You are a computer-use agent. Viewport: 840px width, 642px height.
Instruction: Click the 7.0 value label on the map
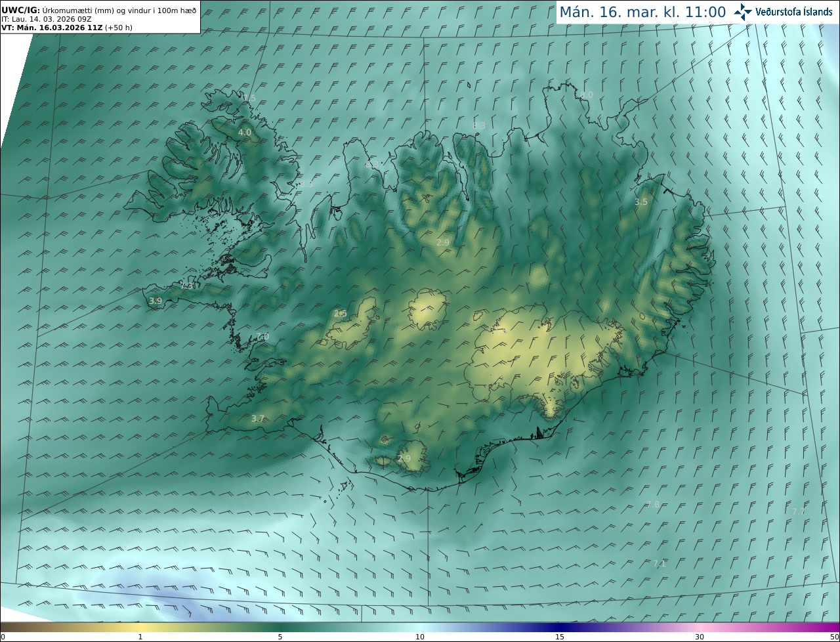click(262, 337)
